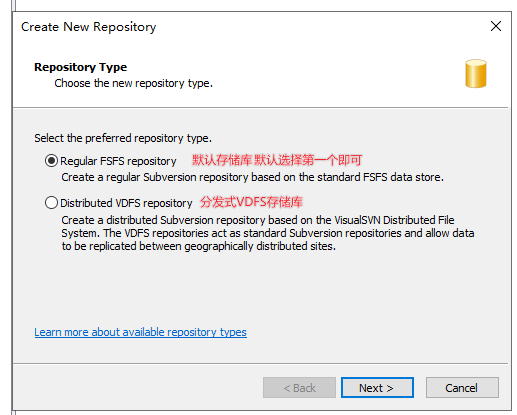
Task: Open 'Learn more about available repository types' link
Action: click(140, 332)
